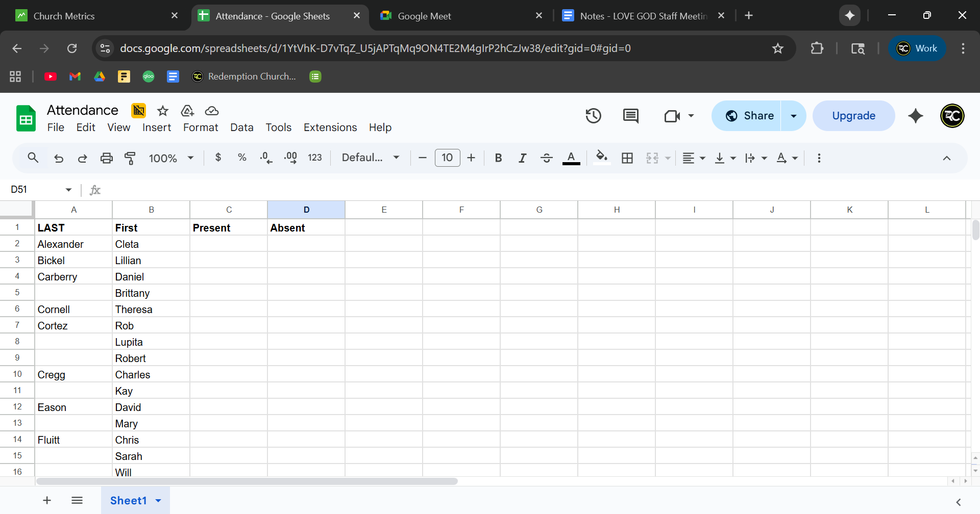980x514 pixels.
Task: Click the Paint format icon
Action: pyautogui.click(x=130, y=158)
